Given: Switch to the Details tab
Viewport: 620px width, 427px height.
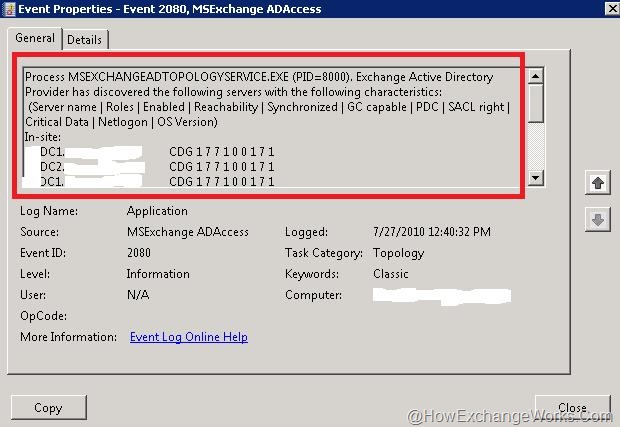Looking at the screenshot, I should [x=85, y=40].
